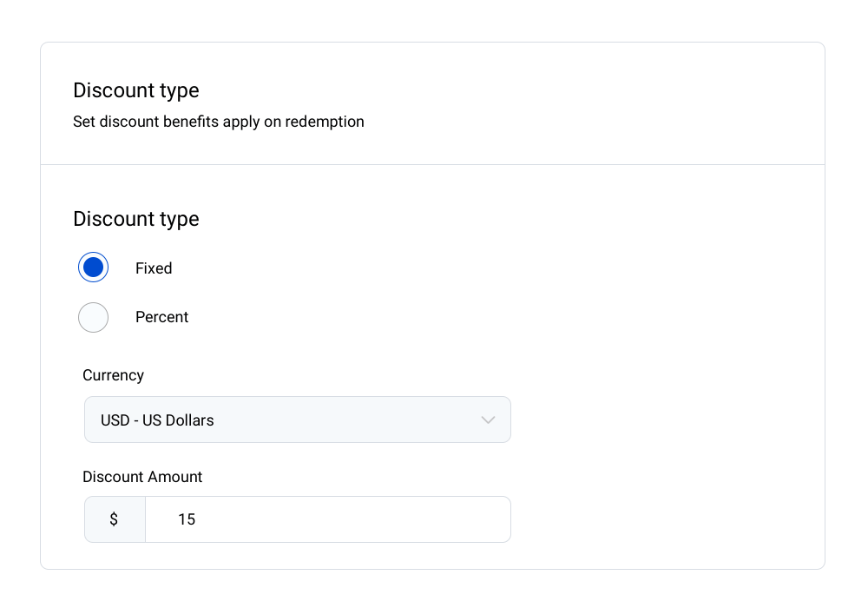Select the Fixed discount radio button

click(x=93, y=268)
